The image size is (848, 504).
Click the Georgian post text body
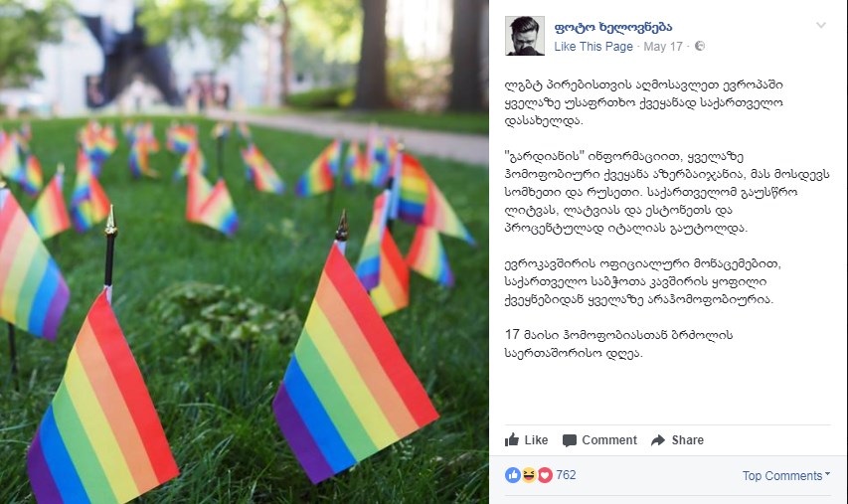(667, 219)
